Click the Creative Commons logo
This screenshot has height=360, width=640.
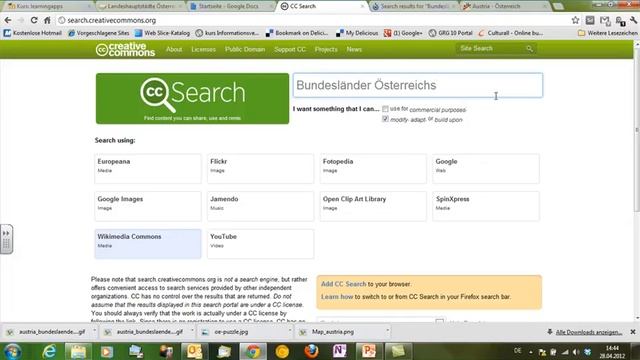tap(125, 49)
